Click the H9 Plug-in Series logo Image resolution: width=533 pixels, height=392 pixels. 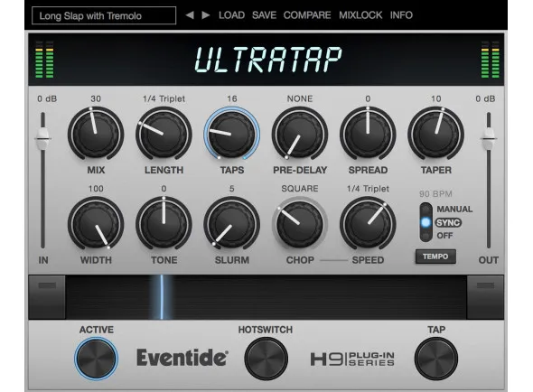click(x=352, y=359)
